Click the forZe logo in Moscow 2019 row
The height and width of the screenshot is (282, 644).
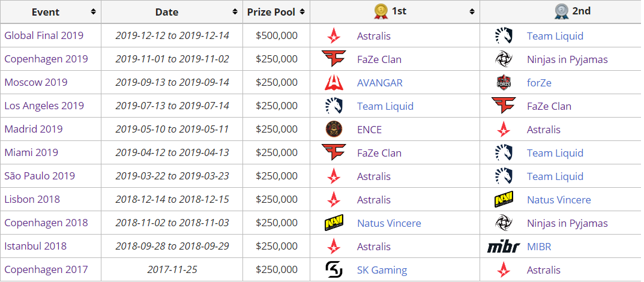[x=504, y=83]
